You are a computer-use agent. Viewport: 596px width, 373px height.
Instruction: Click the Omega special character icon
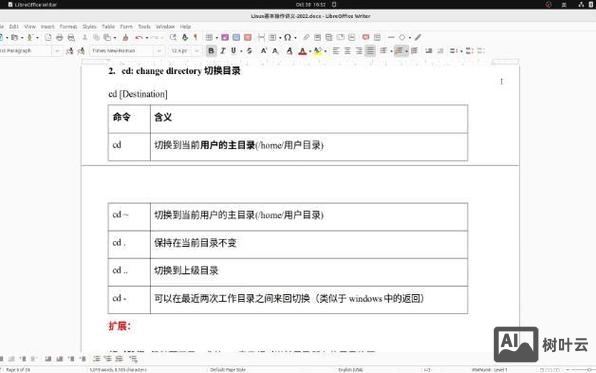point(288,37)
